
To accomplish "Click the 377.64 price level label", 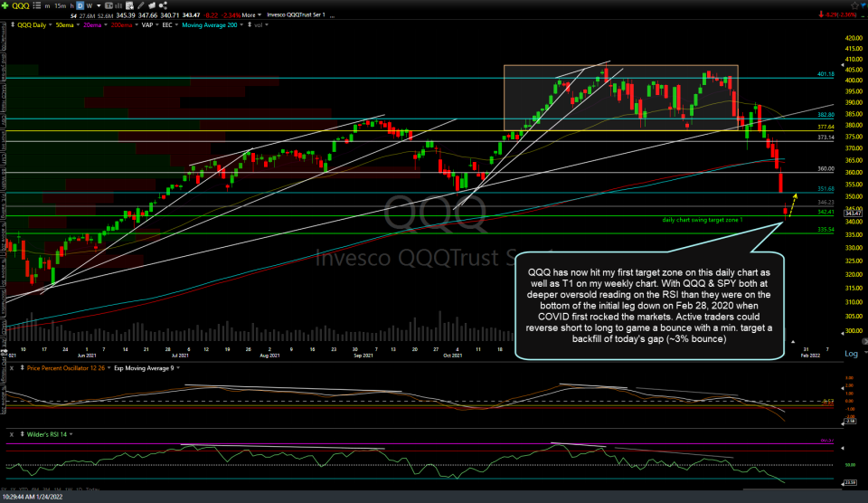I will [x=826, y=127].
